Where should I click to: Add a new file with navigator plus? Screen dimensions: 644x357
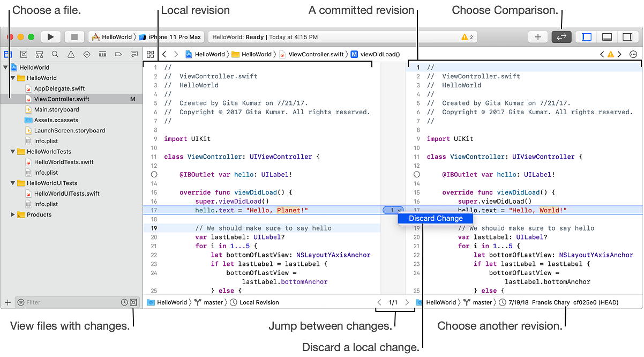8,302
